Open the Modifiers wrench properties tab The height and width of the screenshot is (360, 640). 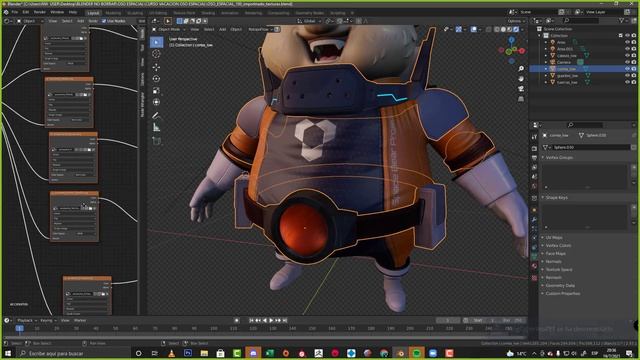coord(534,220)
